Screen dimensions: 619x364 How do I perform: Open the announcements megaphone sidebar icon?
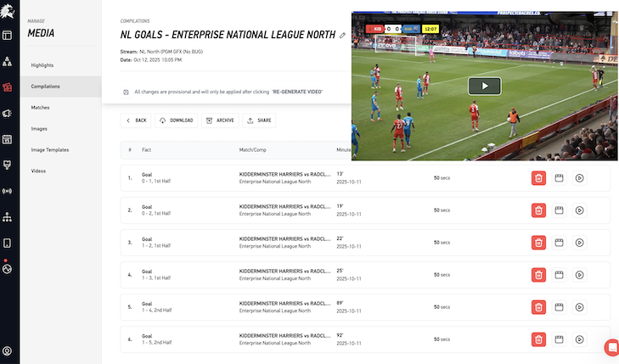pos(8,113)
